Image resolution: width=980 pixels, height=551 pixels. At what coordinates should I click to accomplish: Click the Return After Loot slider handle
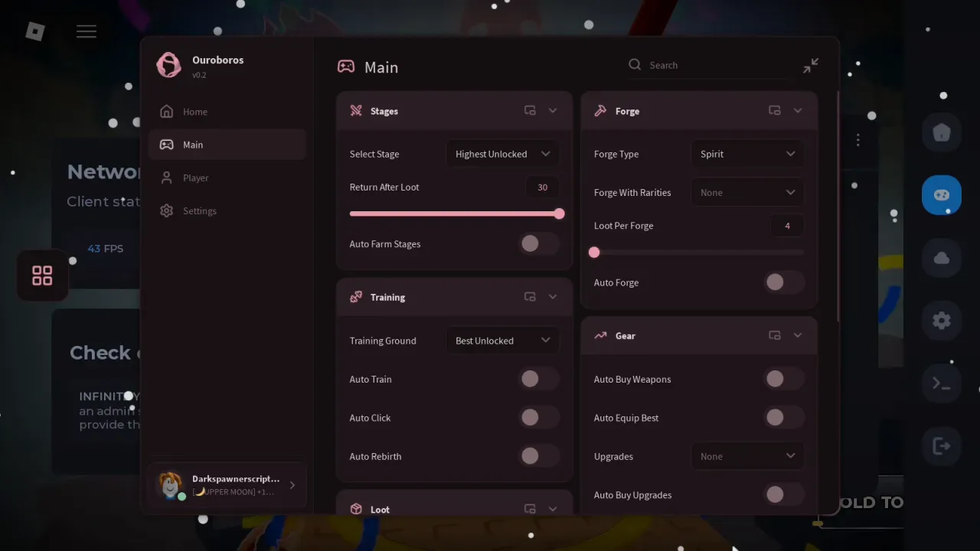(559, 214)
